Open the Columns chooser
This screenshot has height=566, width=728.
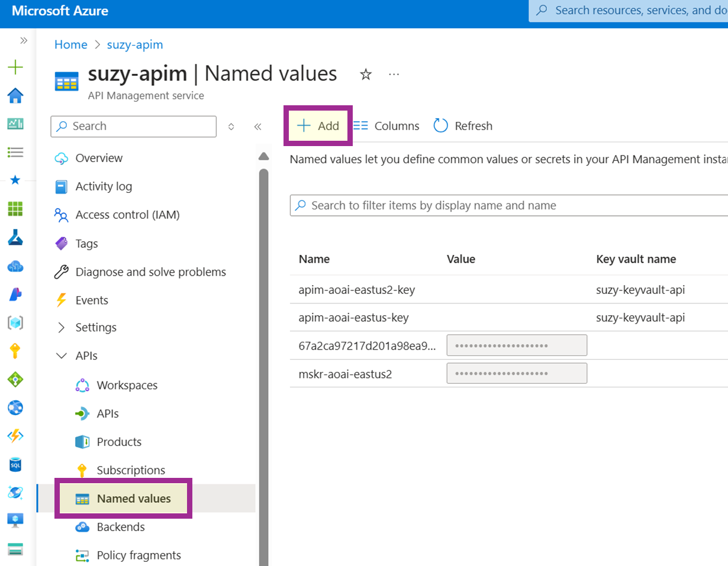[386, 126]
